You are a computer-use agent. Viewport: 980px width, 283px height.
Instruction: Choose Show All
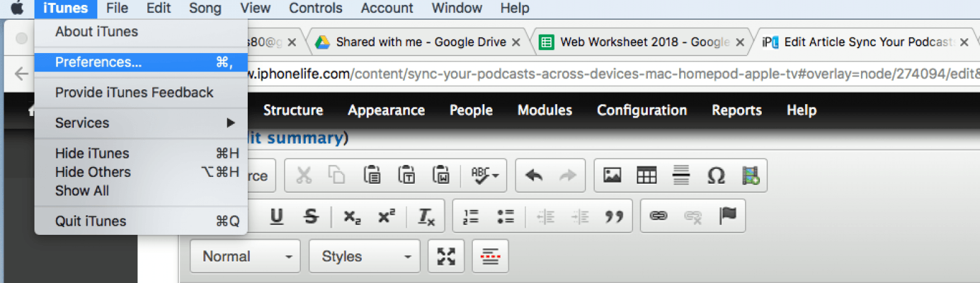pyautogui.click(x=141, y=191)
